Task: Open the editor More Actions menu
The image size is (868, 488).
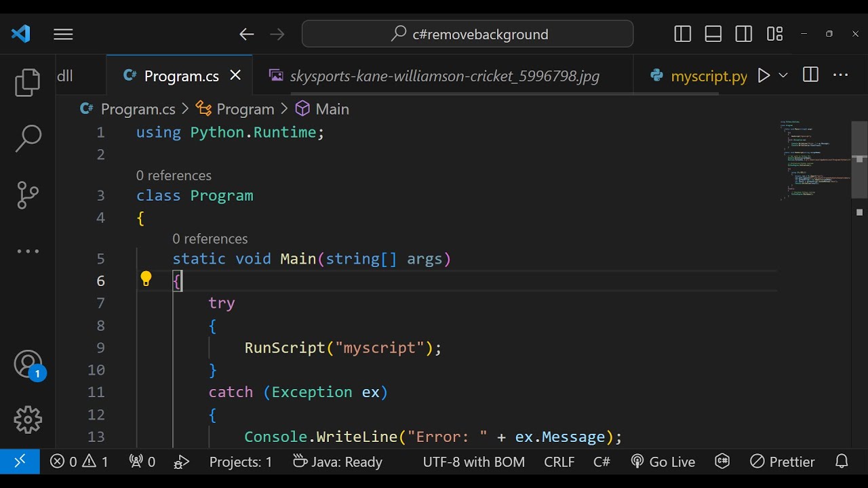Action: tap(840, 76)
